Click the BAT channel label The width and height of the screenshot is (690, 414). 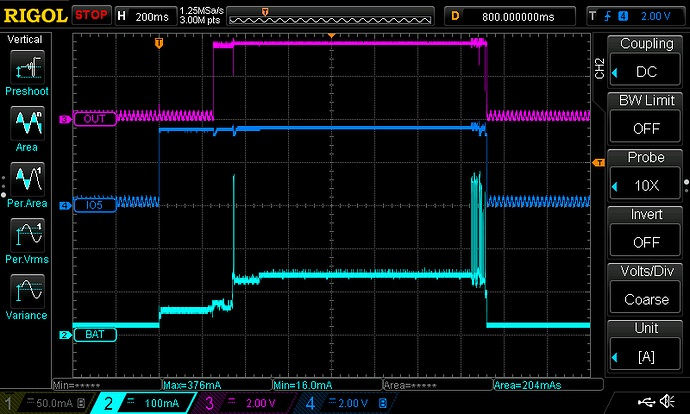click(95, 334)
